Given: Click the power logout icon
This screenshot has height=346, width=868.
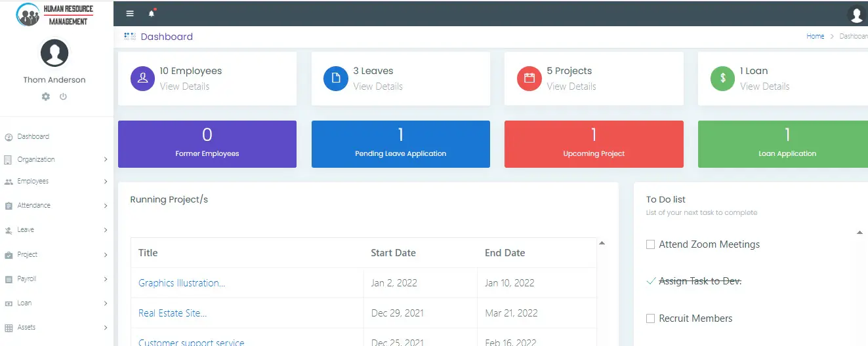Looking at the screenshot, I should (63, 96).
